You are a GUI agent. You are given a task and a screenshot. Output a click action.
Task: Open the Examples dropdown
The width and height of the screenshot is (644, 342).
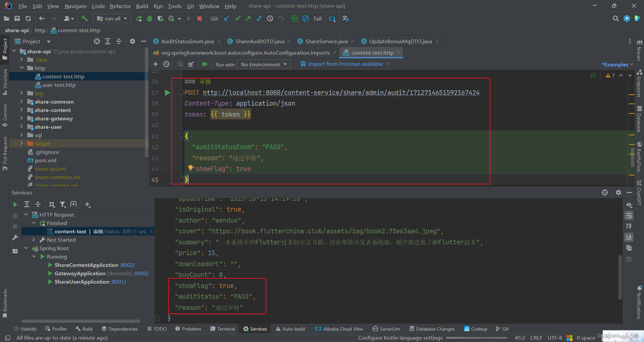point(617,64)
